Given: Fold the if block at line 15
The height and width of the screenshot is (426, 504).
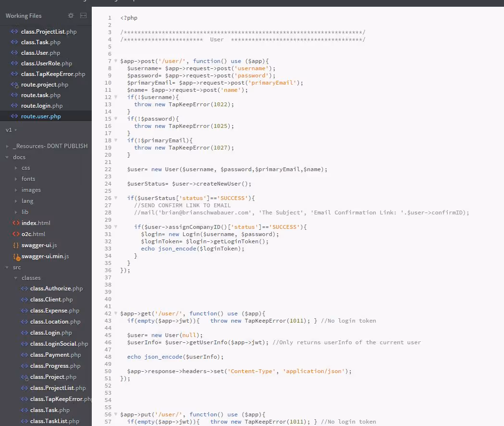Looking at the screenshot, I should click(116, 118).
